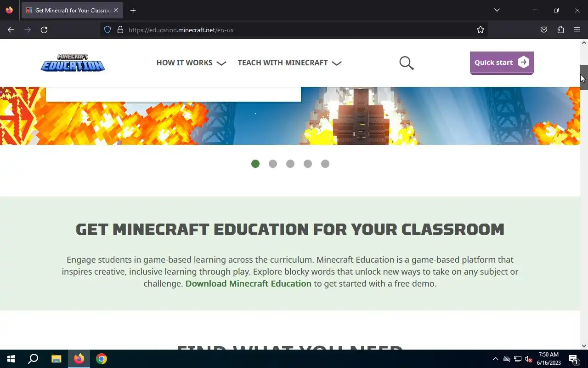Bookmark this page with star icon

click(481, 30)
